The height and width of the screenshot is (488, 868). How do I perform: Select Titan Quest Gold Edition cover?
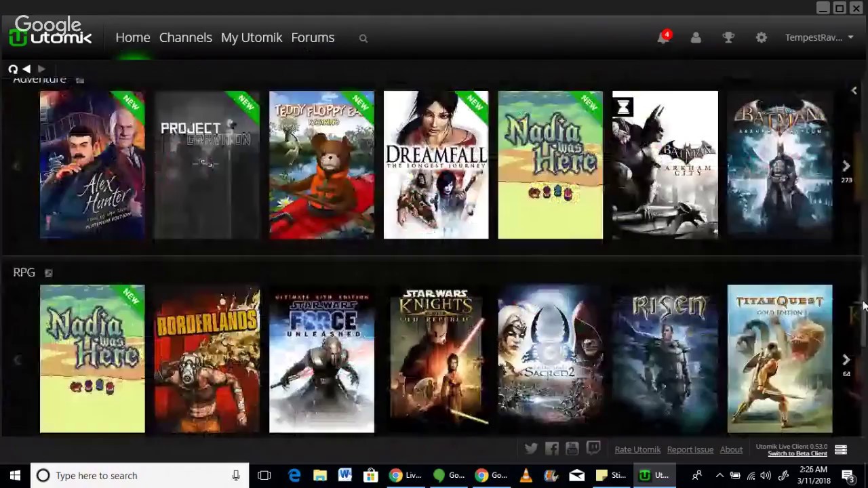click(780, 359)
